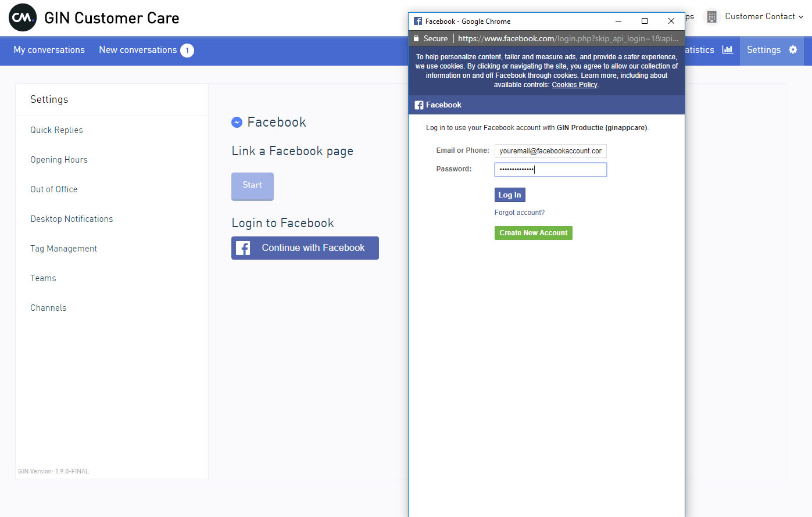812x517 pixels.
Task: Click the Settings sidebar heading
Action: click(49, 99)
